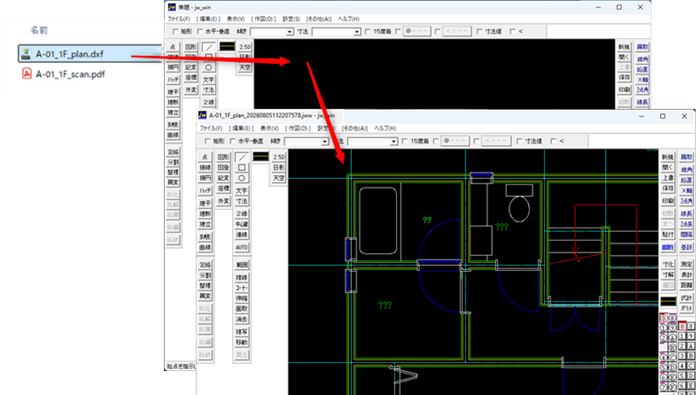The width and height of the screenshot is (700, 395).
Task: Open the 測定 measure tool
Action: click(686, 264)
